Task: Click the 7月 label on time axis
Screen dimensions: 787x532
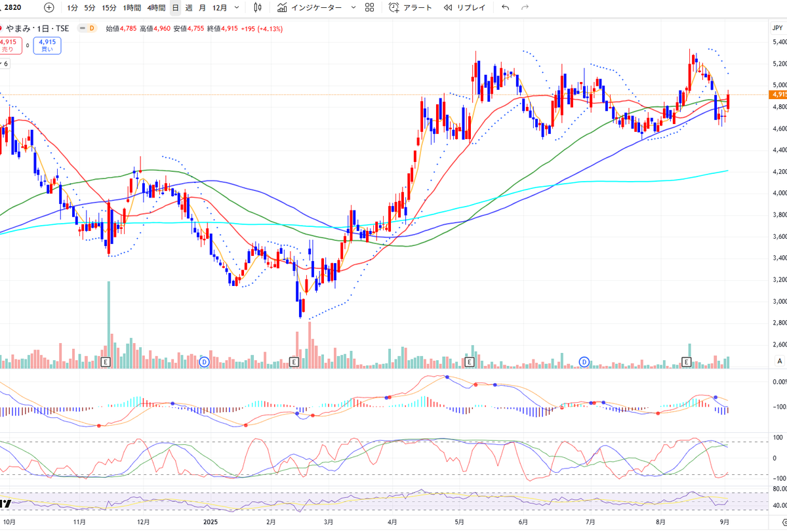Action: pos(590,522)
